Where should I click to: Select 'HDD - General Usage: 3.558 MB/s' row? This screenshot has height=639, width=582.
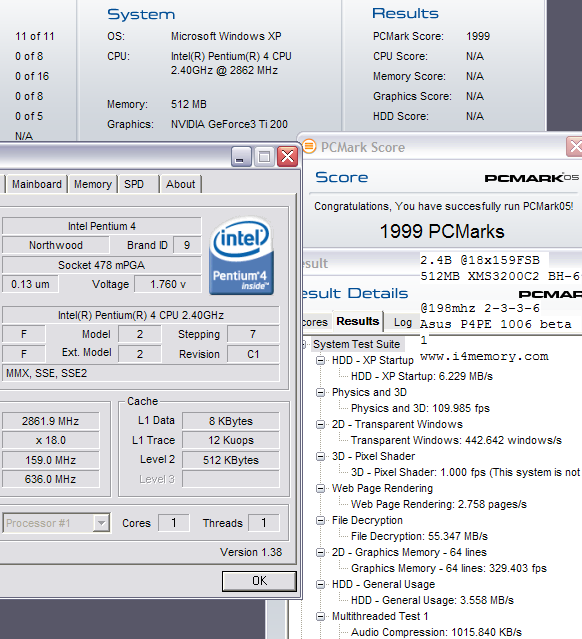point(432,600)
